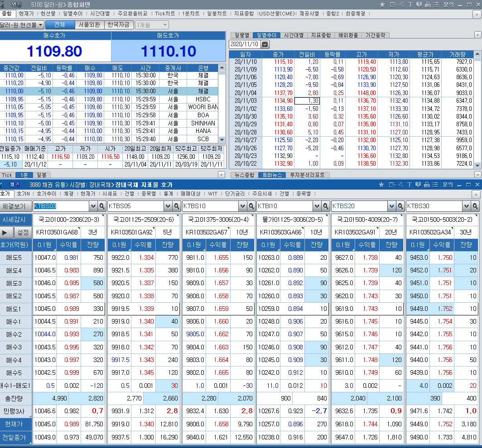Expand the KTBS05 code dropdown arrow
This screenshot has width=482, height=448.
tap(168, 206)
